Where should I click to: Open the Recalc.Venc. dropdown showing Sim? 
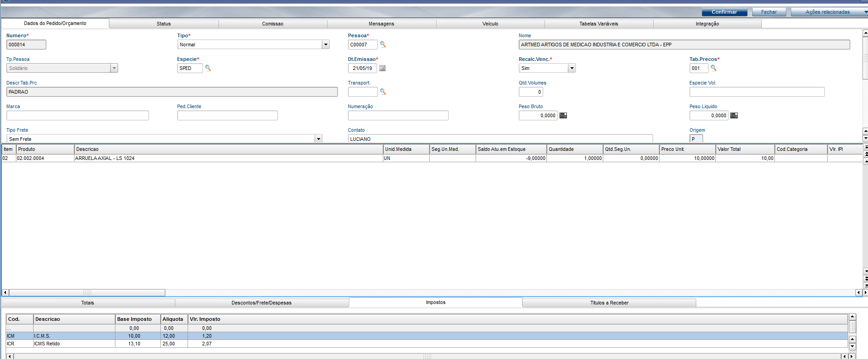coord(572,68)
